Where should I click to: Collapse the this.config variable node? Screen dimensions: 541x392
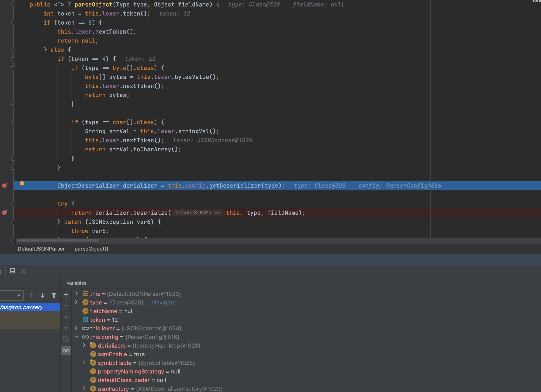click(x=77, y=337)
